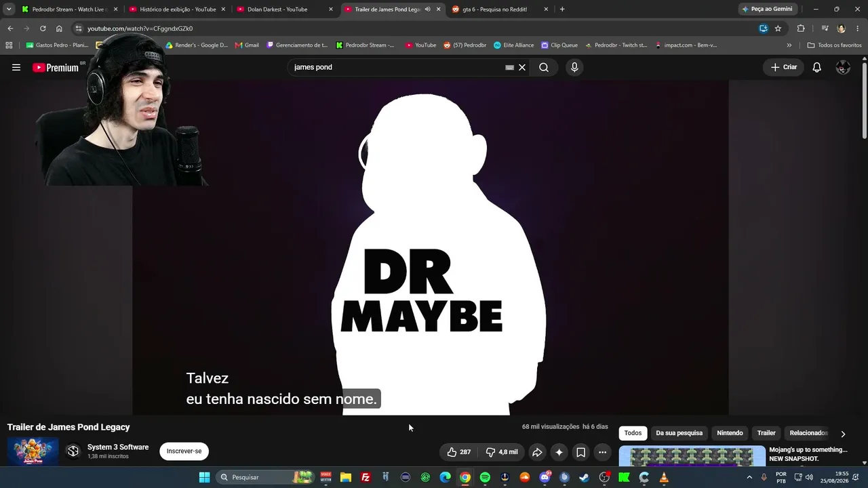Show hidden system tray icons
The image size is (868, 488).
click(x=749, y=477)
